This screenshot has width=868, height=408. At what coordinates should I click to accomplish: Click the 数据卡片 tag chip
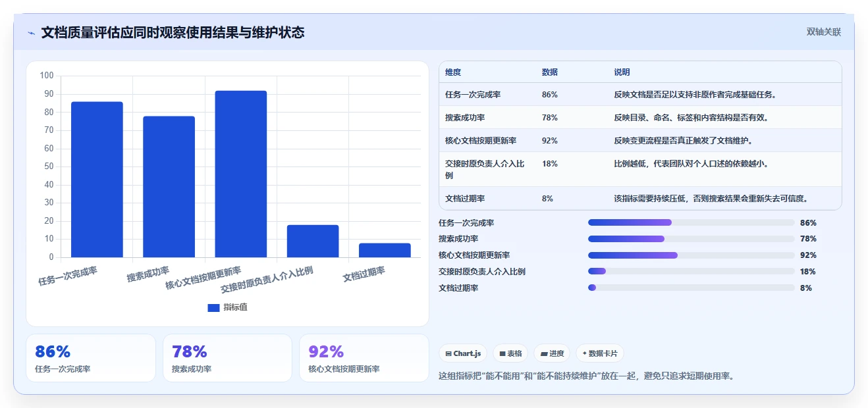600,353
